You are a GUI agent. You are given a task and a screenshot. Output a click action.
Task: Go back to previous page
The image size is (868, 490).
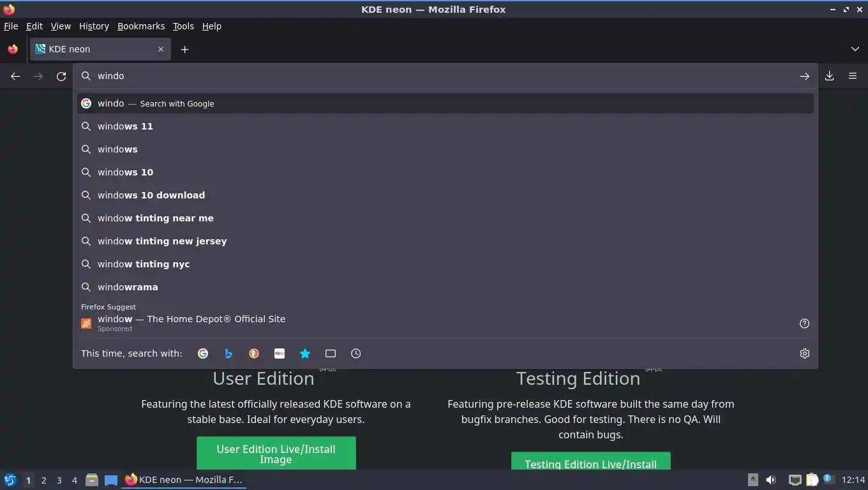coord(15,77)
